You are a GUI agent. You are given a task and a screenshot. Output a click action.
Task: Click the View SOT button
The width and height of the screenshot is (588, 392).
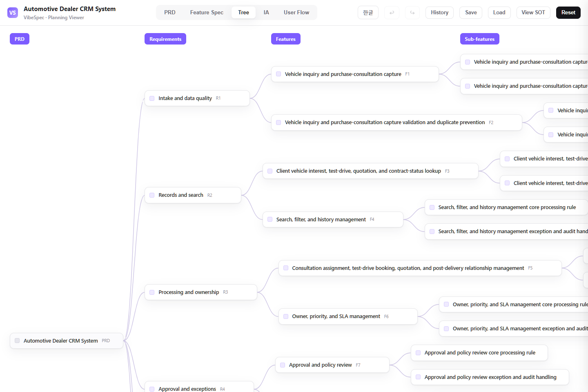tap(533, 13)
